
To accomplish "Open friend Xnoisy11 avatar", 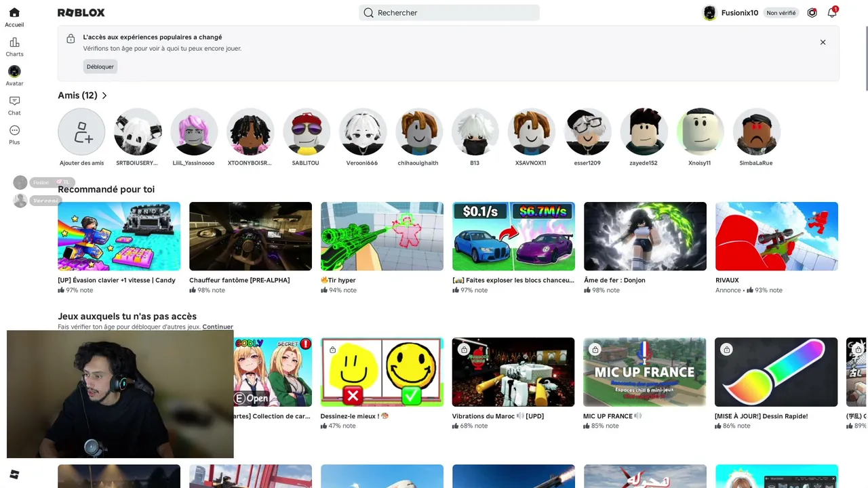I will 701,132.
